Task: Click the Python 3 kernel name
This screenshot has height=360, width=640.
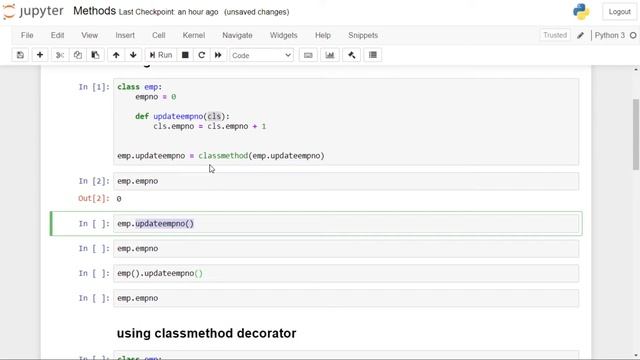Action: 609,36
